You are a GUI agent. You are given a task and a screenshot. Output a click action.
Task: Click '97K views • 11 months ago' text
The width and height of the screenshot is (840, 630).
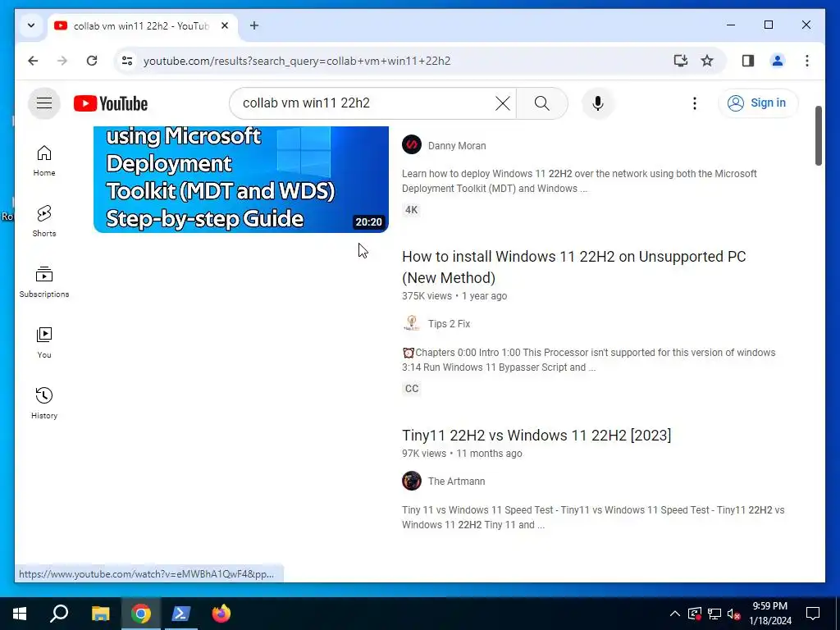pyautogui.click(x=462, y=453)
